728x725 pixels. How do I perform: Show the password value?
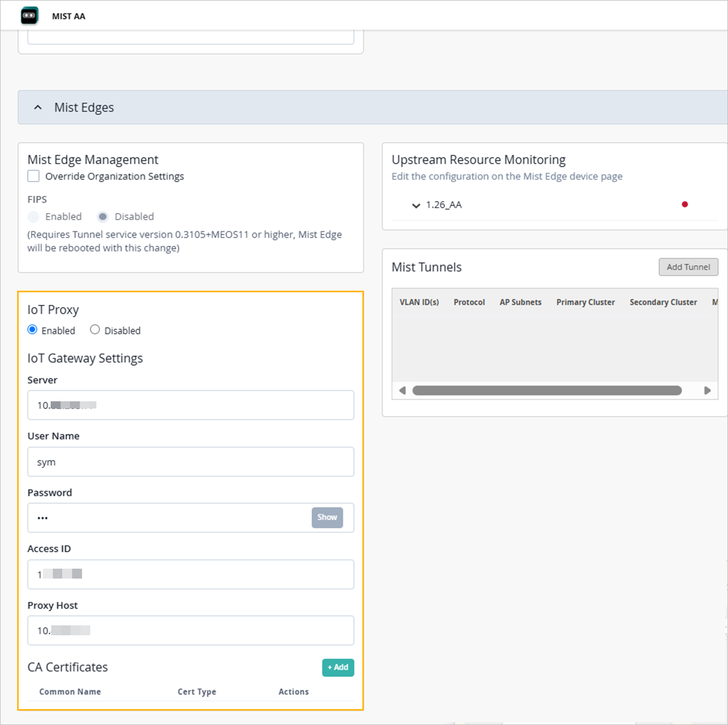[x=327, y=517]
